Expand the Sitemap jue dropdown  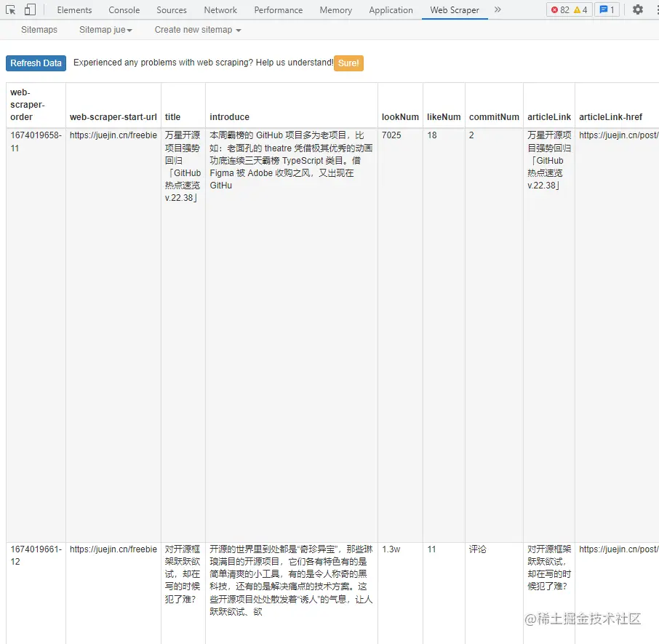click(105, 30)
